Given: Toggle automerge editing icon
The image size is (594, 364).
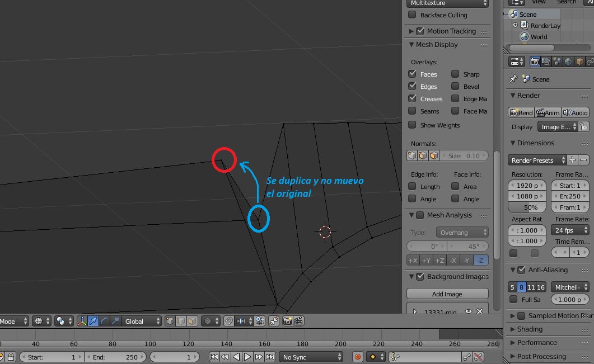Looking at the screenshot, I should [x=274, y=322].
